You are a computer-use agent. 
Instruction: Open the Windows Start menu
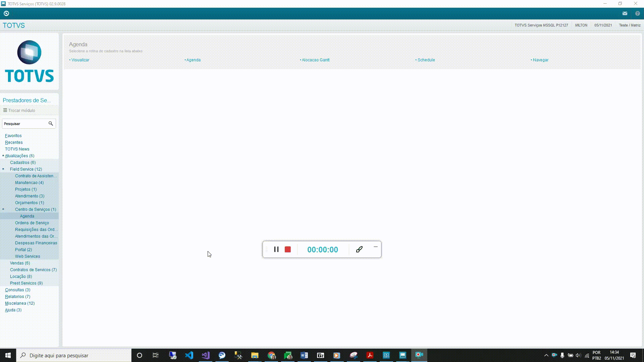pos(8,355)
